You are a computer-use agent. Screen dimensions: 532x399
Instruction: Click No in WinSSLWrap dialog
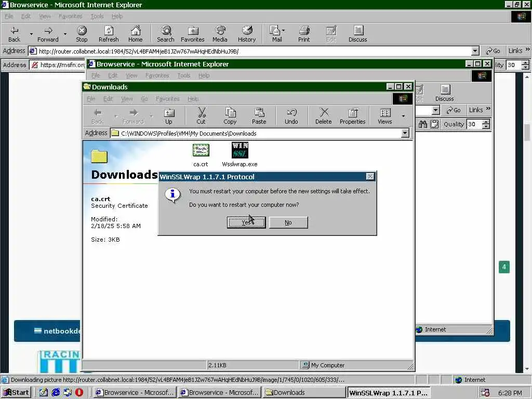click(x=288, y=222)
